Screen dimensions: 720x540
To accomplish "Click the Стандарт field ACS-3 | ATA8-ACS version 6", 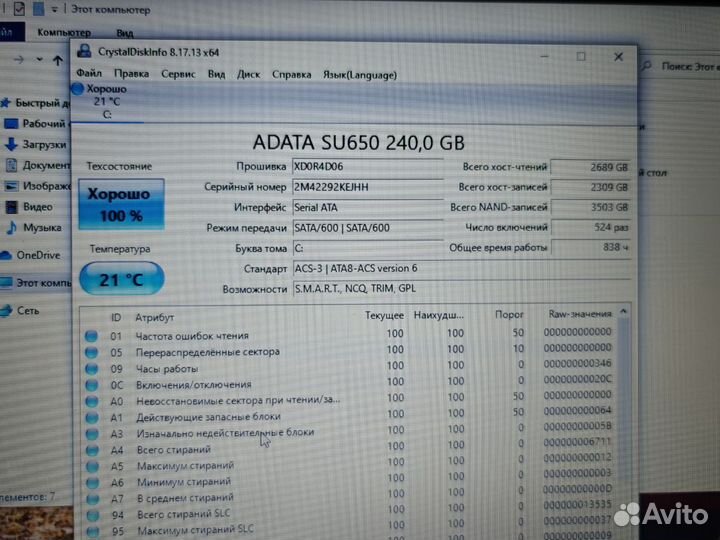I will [461, 269].
